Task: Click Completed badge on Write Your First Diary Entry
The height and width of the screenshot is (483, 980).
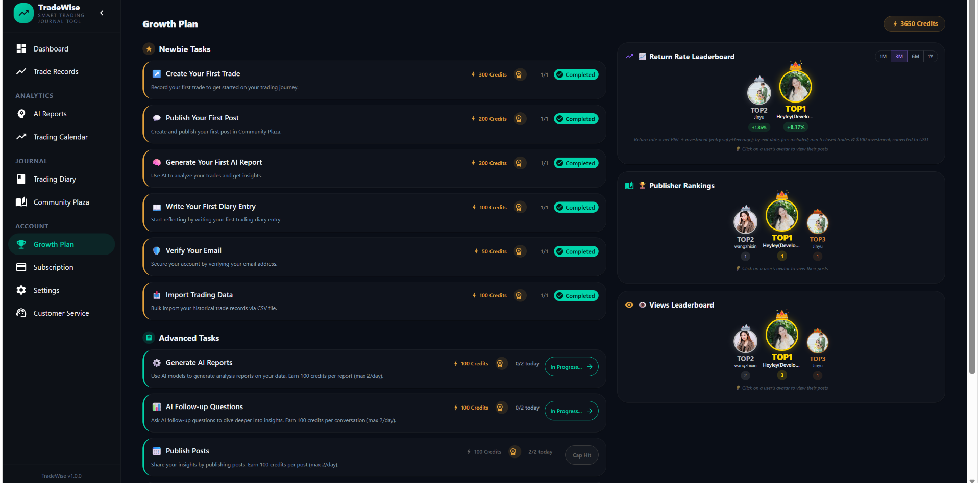Action: 576,208
